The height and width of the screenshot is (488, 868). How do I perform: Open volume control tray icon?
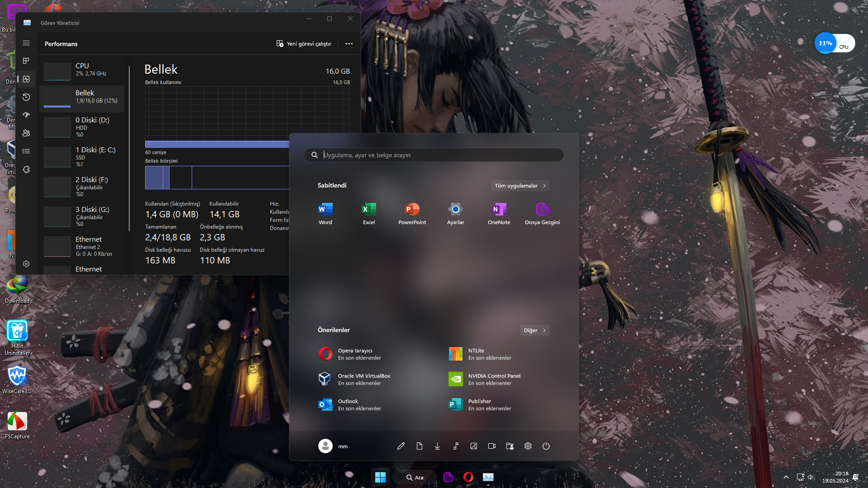pyautogui.click(x=810, y=477)
